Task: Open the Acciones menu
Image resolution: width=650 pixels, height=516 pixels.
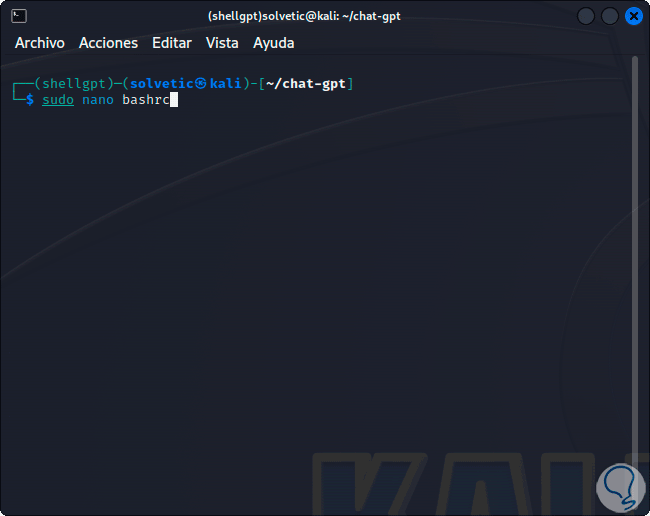Action: tap(108, 43)
